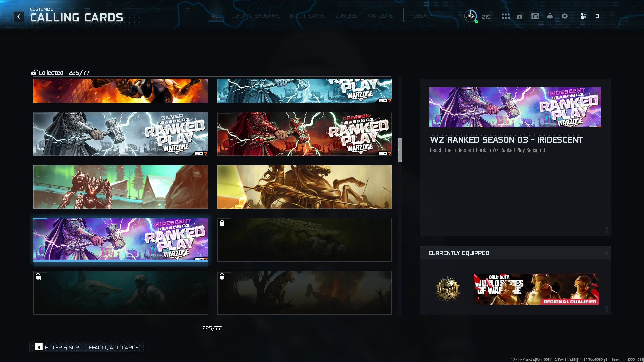Image resolution: width=644 pixels, height=362 pixels.
Task: Select the Crimson Season 03 Ranked Play card
Action: pyautogui.click(x=304, y=134)
